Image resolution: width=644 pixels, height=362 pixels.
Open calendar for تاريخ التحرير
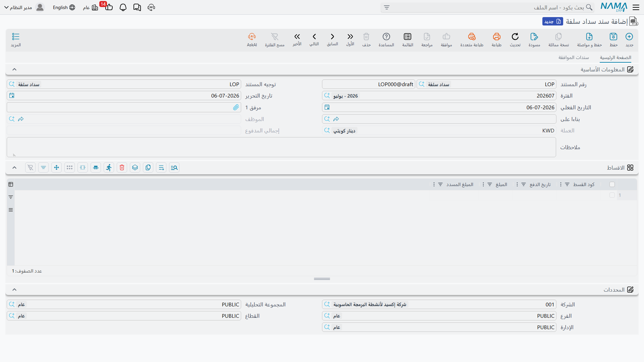[x=12, y=96]
